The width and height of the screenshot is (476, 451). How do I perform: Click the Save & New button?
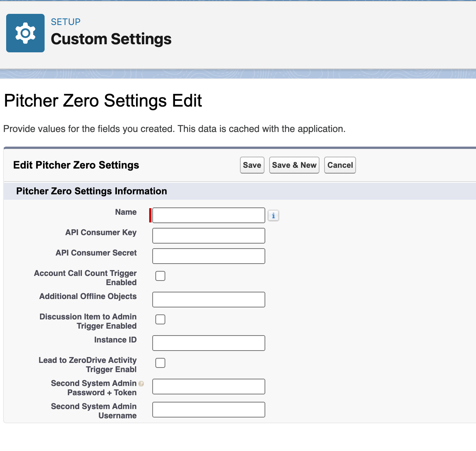pyautogui.click(x=294, y=165)
